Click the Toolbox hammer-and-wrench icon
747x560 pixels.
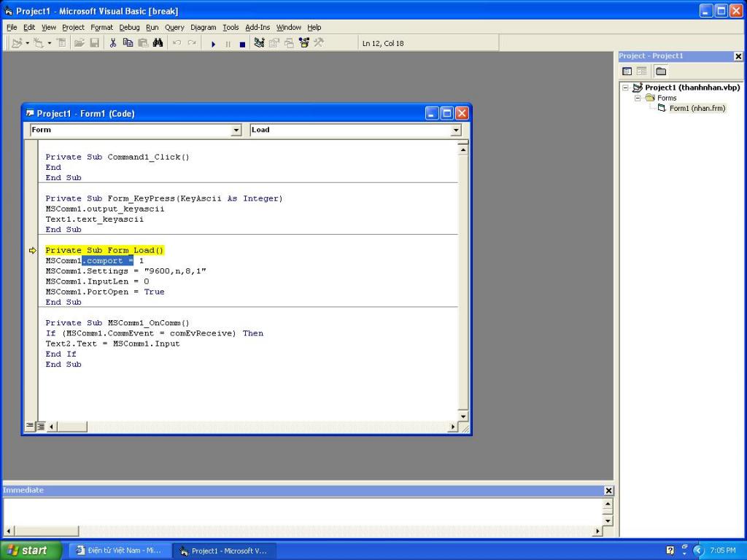click(x=319, y=43)
